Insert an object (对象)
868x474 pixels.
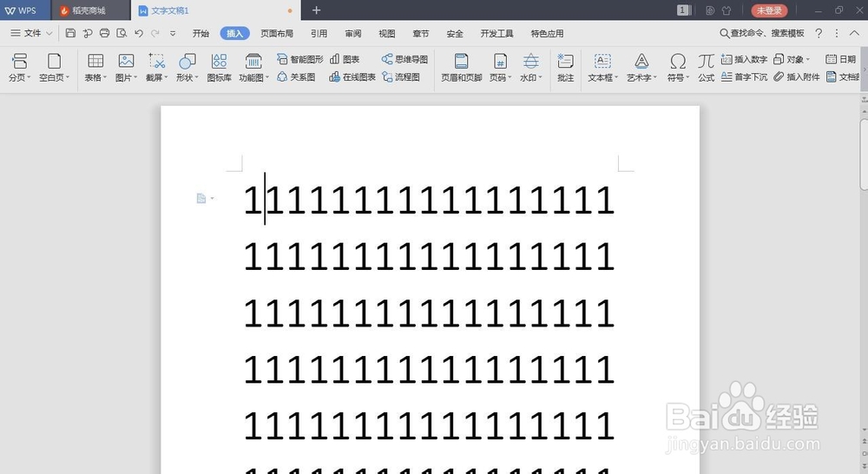792,59
